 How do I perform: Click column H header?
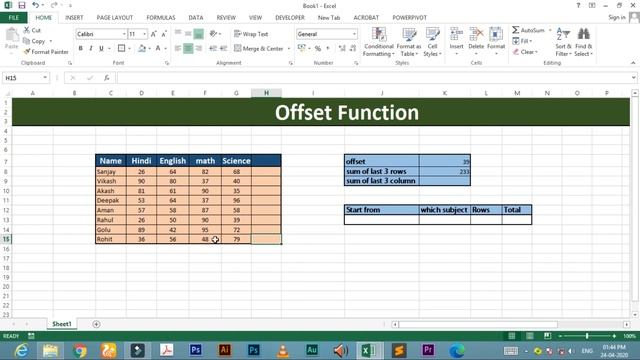(266, 93)
